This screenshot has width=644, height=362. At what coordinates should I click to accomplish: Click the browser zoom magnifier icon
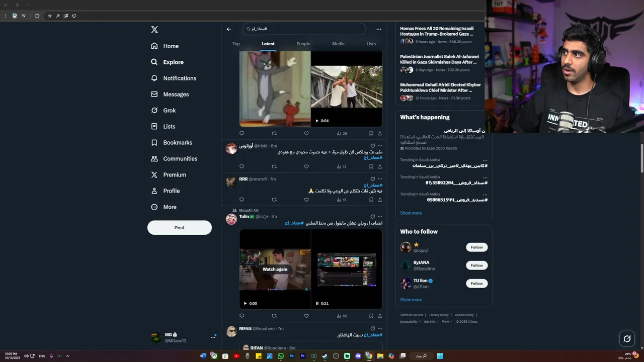coord(58,16)
